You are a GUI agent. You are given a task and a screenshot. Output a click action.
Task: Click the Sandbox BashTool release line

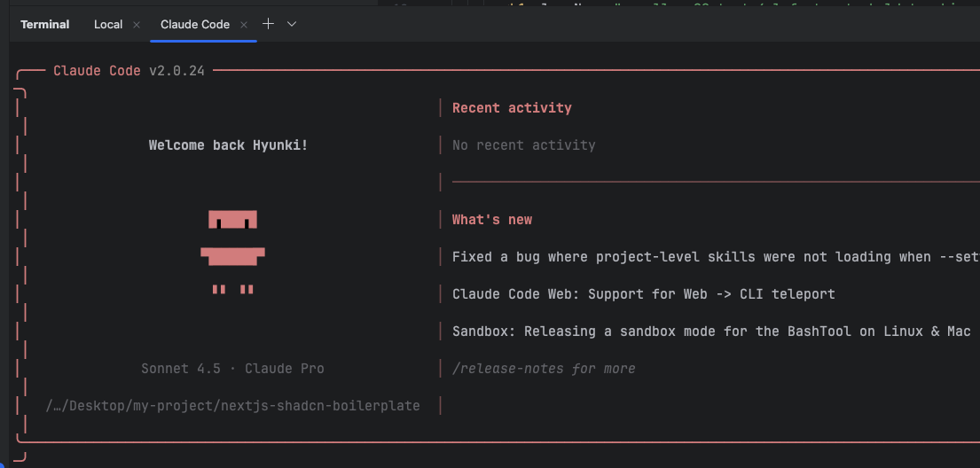click(x=711, y=331)
